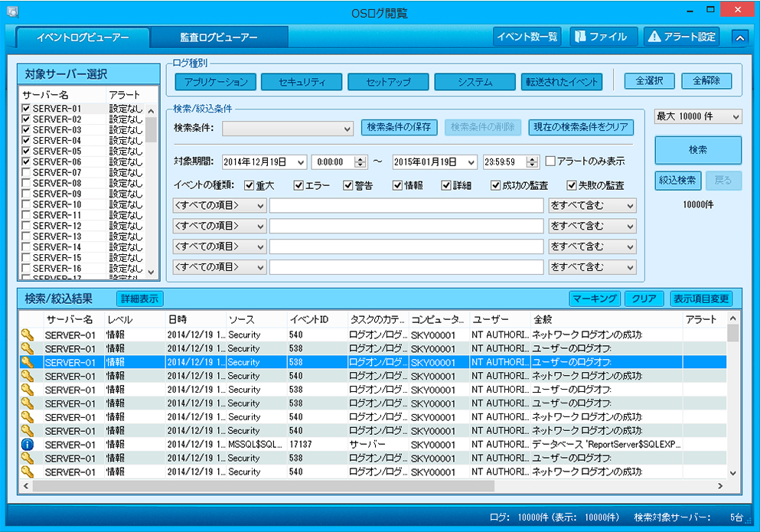Uncheck SERVER-06 checkbox

pos(26,162)
